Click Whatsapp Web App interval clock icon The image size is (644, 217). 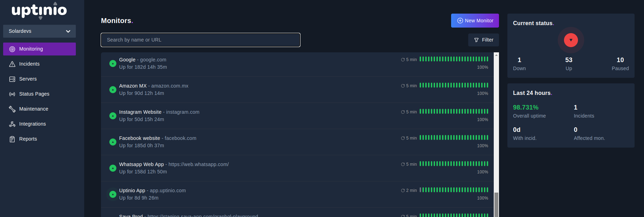coord(403,164)
